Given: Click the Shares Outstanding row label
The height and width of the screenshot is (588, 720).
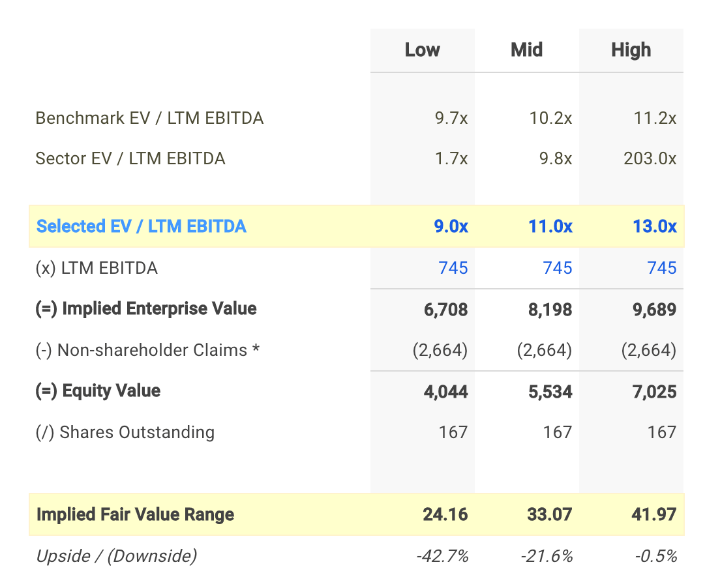Looking at the screenshot, I should point(125,432).
